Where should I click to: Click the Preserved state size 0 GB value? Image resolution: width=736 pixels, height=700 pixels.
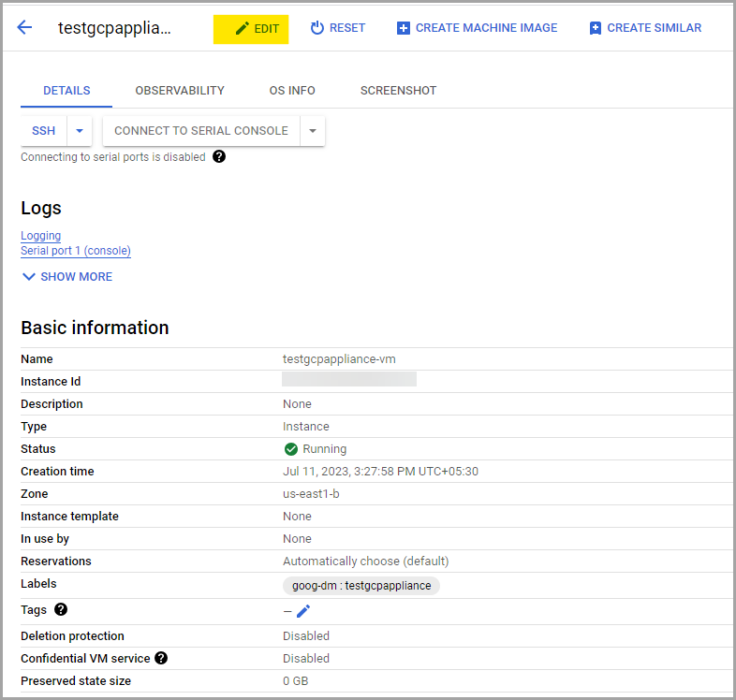pyautogui.click(x=295, y=680)
